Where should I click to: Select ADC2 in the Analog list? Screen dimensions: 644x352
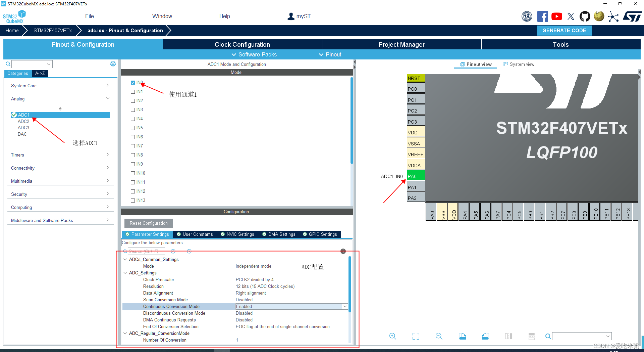tap(23, 121)
